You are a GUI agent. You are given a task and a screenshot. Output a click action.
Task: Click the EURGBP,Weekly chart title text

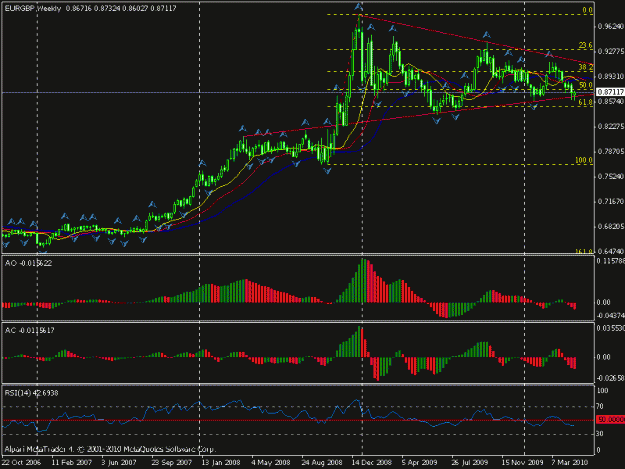(33, 8)
